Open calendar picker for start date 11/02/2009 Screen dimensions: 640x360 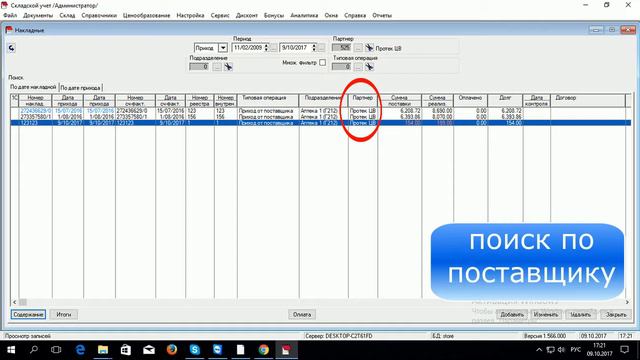click(273, 48)
